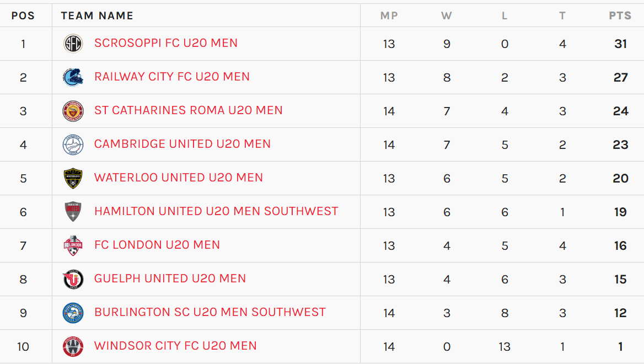The height and width of the screenshot is (364, 644).
Task: Click the Waterloo United shield logo
Action: 73,178
